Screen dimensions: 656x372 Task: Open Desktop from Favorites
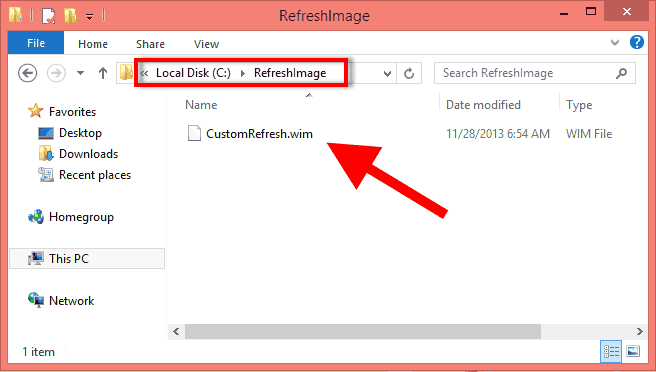80,133
